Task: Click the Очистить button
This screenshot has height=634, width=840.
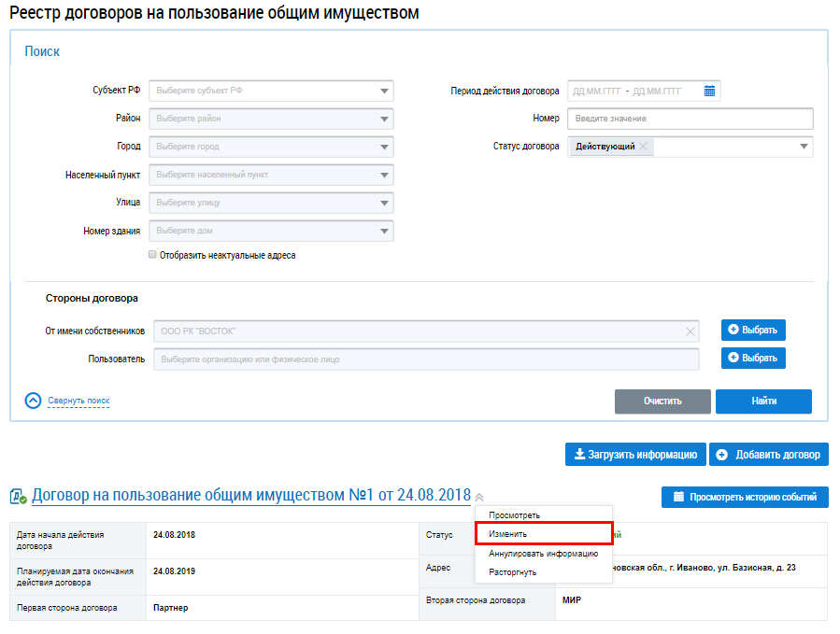Action: click(662, 402)
